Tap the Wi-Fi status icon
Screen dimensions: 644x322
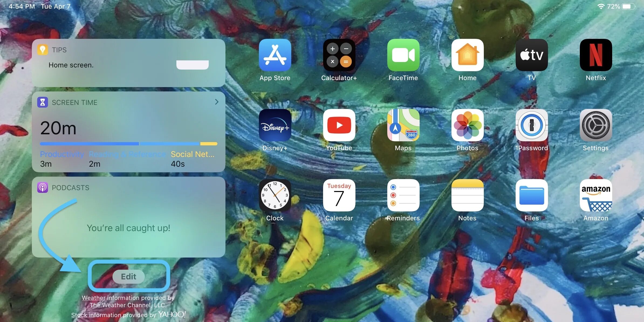click(x=601, y=6)
